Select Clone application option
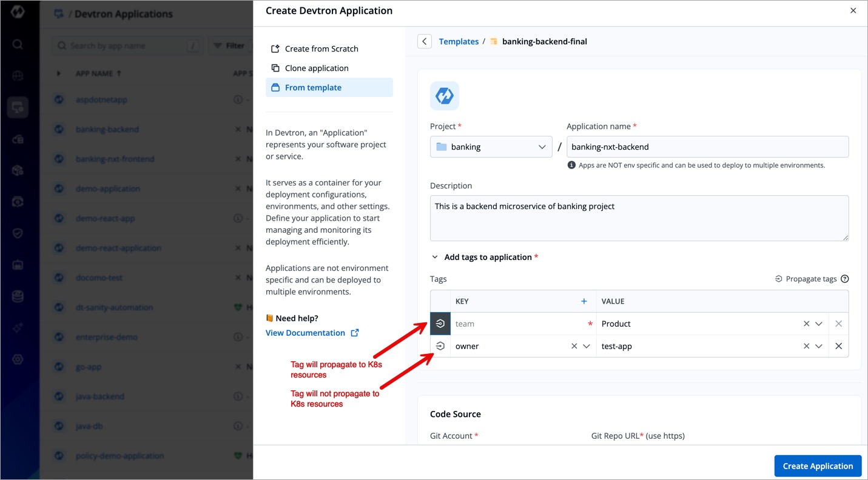The height and width of the screenshot is (480, 868). (x=316, y=68)
